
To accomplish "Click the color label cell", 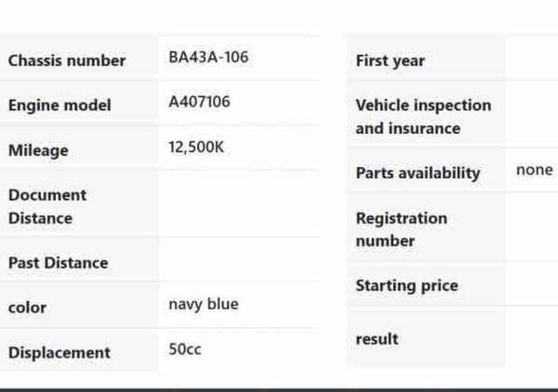I will click(27, 308).
